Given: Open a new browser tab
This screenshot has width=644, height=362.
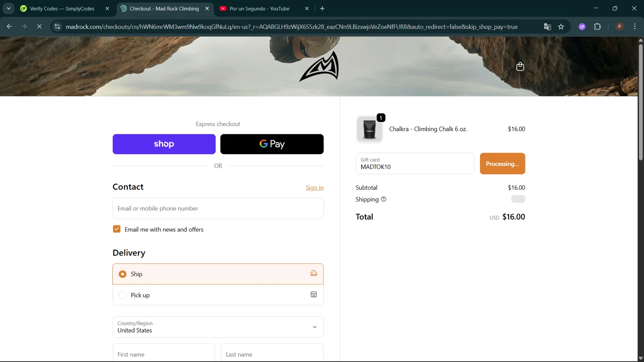Looking at the screenshot, I should click(322, 9).
